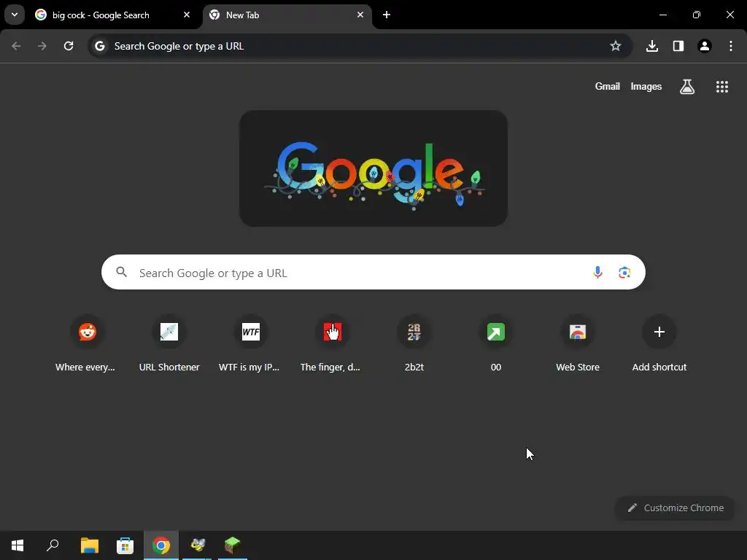This screenshot has width=747, height=560.
Task: Open the URL Shortener shortcut
Action: pos(169,344)
